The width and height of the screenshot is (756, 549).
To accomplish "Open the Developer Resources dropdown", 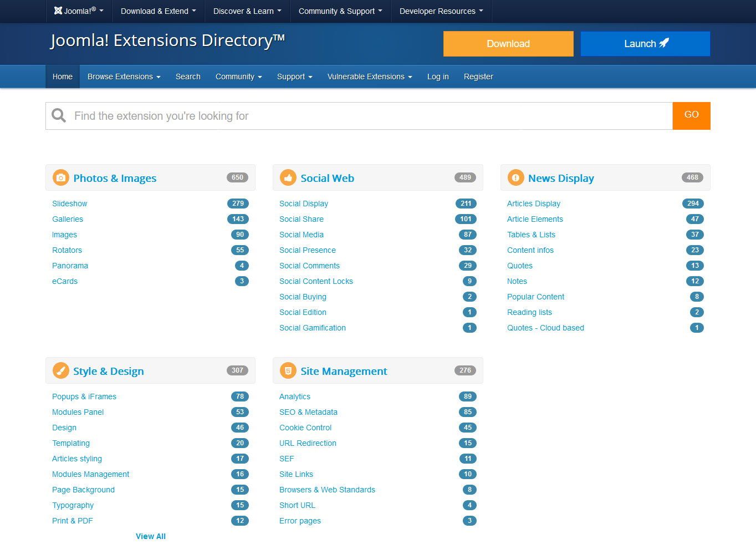I will (441, 11).
